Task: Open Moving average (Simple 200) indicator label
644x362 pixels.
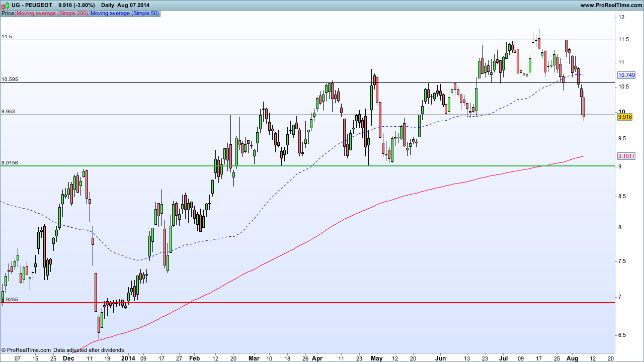Action: click(52, 13)
